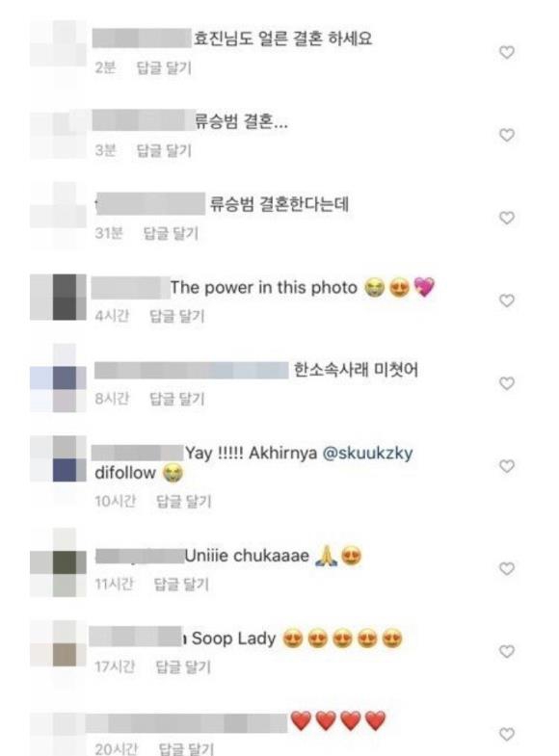Tap 답글 달기 under 'Uniiie chukaaae'

[x=181, y=585]
